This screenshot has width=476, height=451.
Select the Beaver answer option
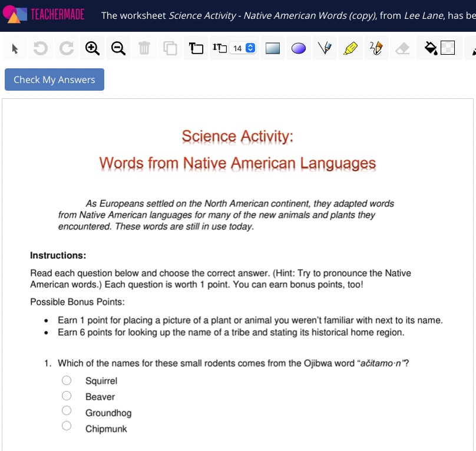click(66, 395)
